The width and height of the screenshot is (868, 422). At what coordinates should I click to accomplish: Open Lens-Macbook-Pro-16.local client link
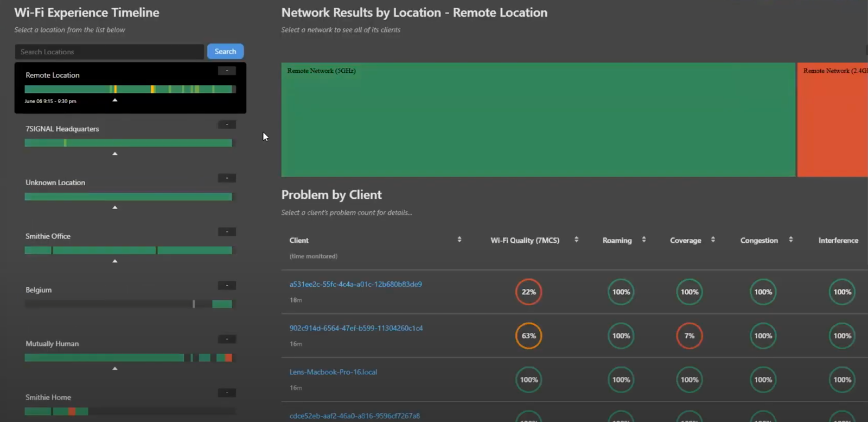pos(333,372)
